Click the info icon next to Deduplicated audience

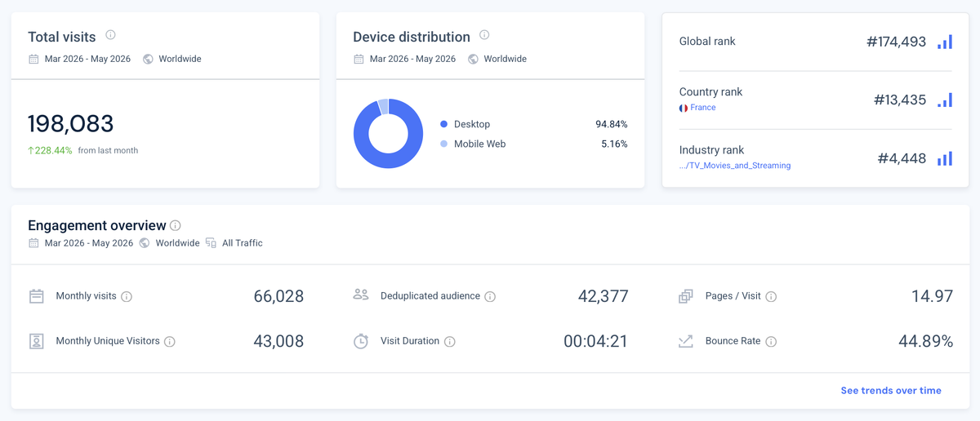point(490,297)
